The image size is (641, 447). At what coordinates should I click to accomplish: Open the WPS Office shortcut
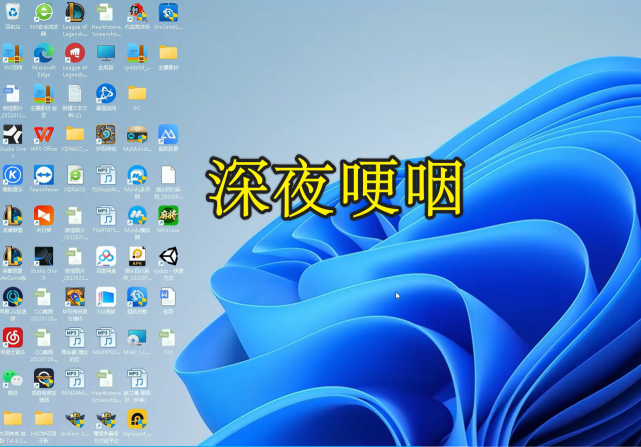(x=44, y=134)
